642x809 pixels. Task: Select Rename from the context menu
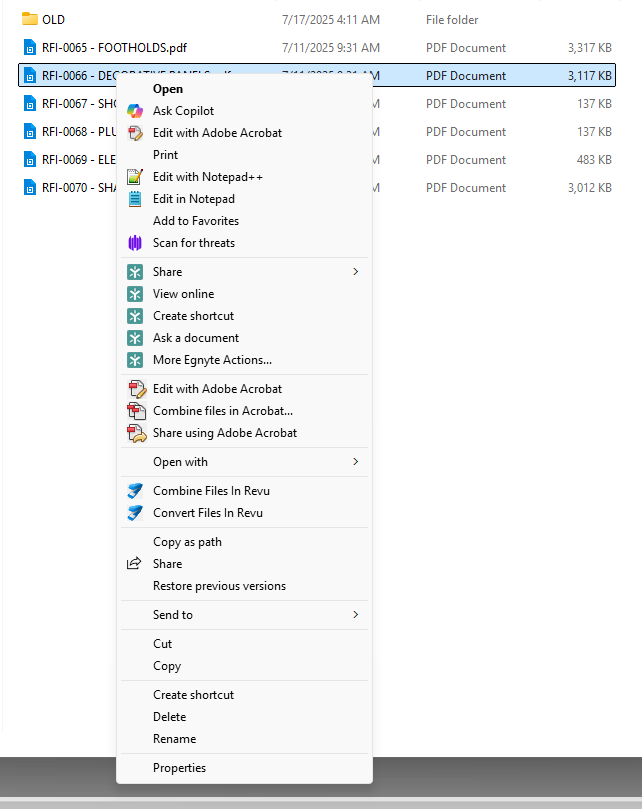pyautogui.click(x=244, y=739)
